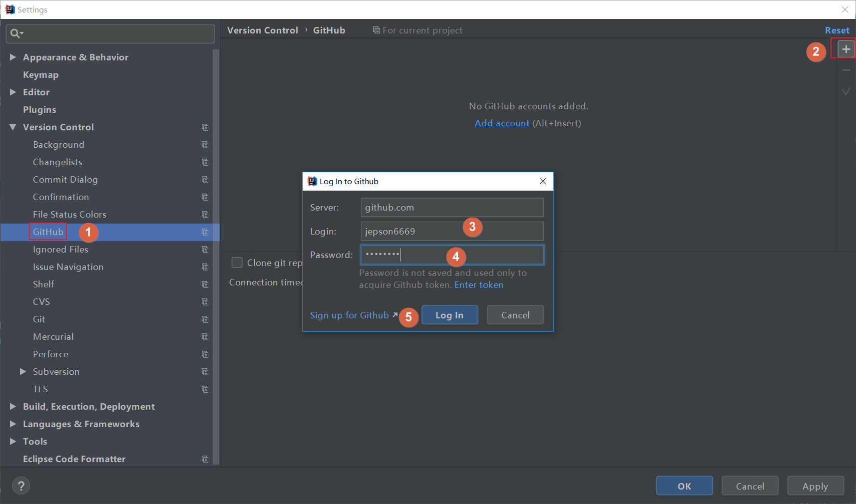Click project-level icon beside Version Control

click(x=205, y=127)
